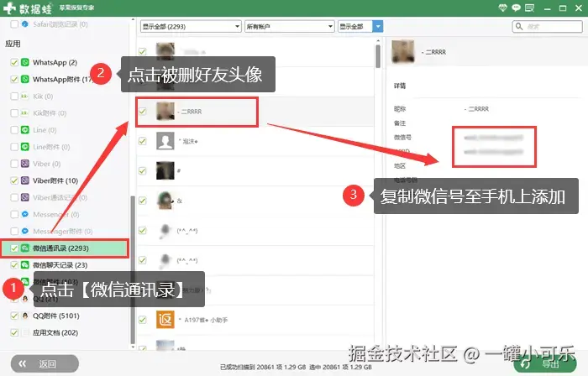This screenshot has width=588, height=376.
Task: Uncheck the 应用文档 (202) checkbox
Action: [x=14, y=332]
